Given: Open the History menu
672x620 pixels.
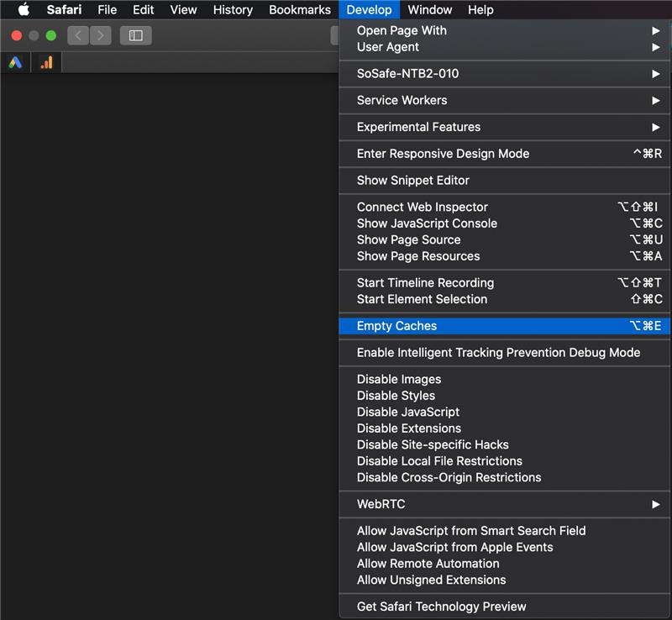Looking at the screenshot, I should (x=233, y=10).
